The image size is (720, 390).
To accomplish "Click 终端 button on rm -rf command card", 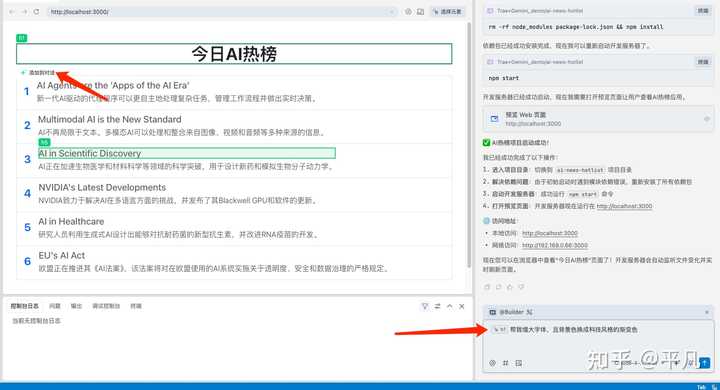I will point(703,11).
